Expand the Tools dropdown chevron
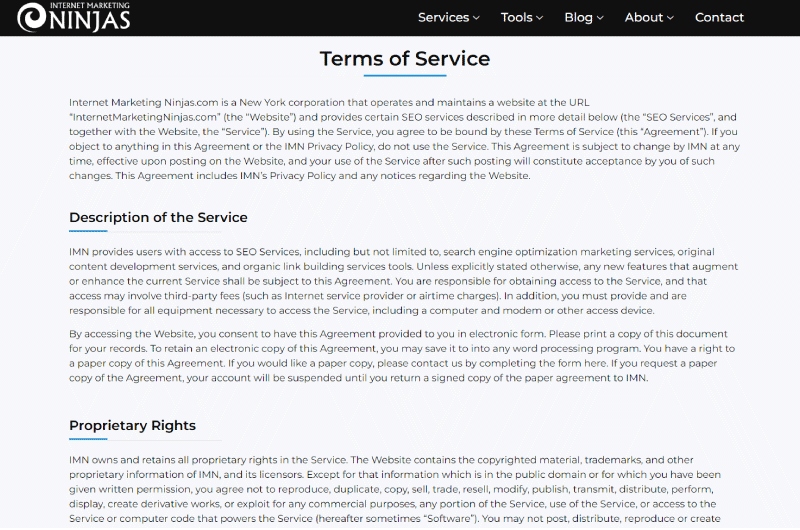 [539, 18]
